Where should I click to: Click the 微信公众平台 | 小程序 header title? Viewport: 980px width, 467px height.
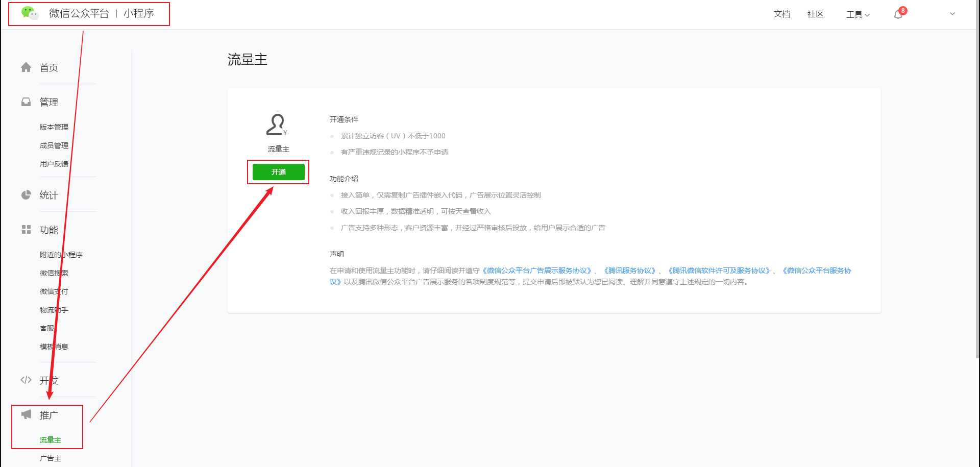click(x=101, y=13)
